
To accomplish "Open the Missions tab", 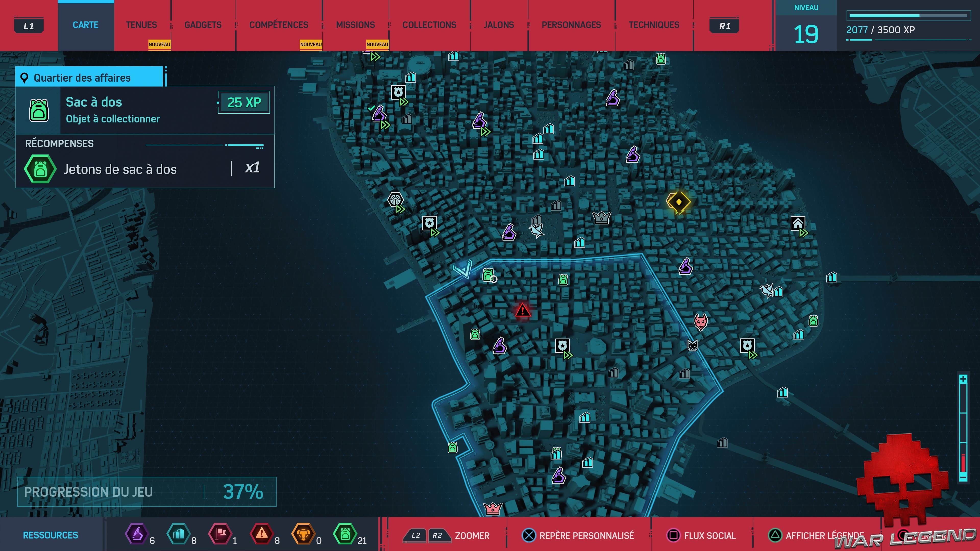I will (x=355, y=25).
